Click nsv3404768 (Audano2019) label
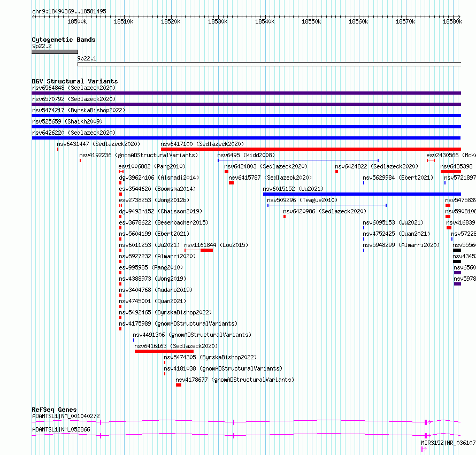 pos(156,290)
